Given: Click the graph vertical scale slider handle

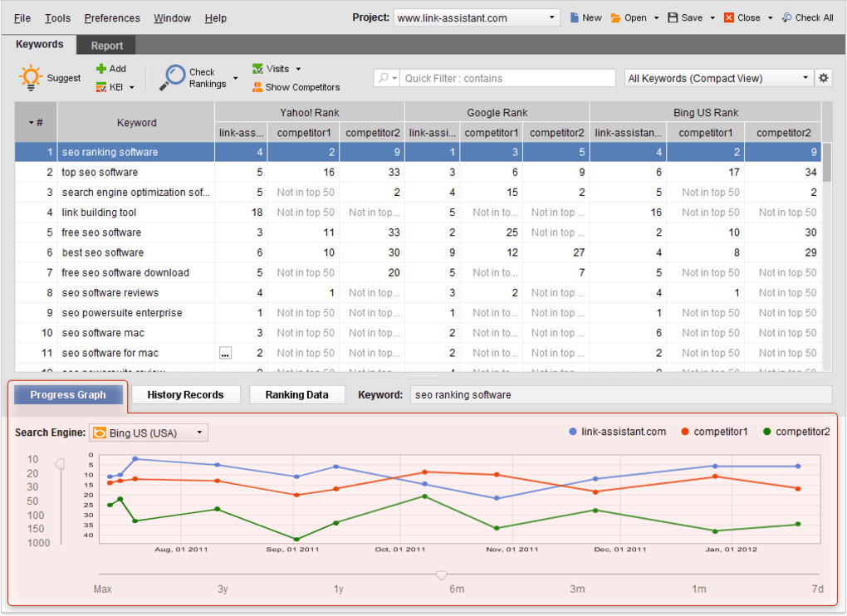Looking at the screenshot, I should pyautogui.click(x=60, y=464).
